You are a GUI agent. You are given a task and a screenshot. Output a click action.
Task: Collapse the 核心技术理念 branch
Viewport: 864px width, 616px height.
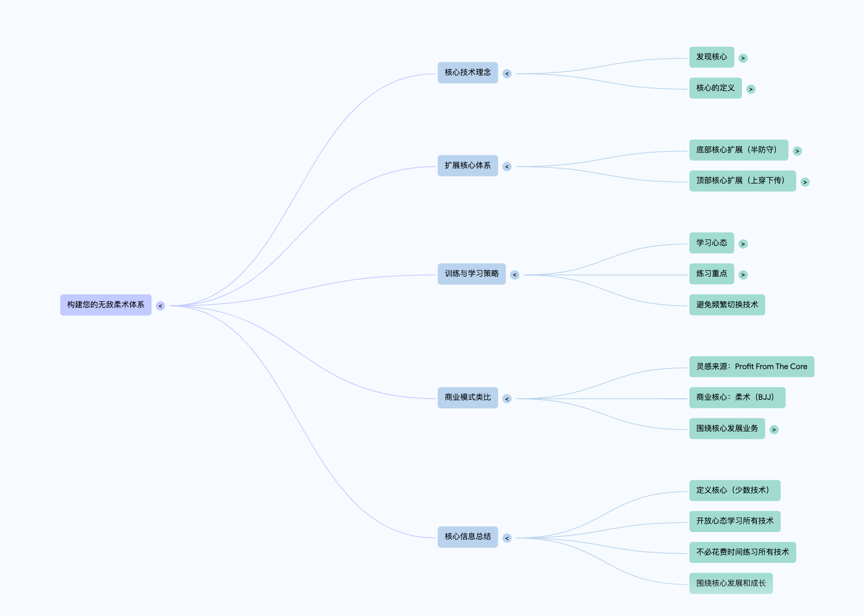pyautogui.click(x=507, y=74)
